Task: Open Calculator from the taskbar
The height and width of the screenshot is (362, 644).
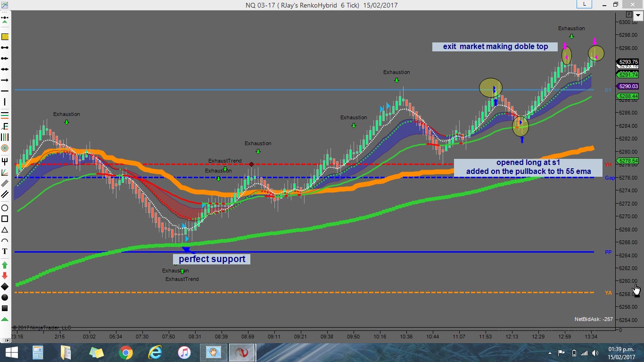Action: pyautogui.click(x=38, y=353)
